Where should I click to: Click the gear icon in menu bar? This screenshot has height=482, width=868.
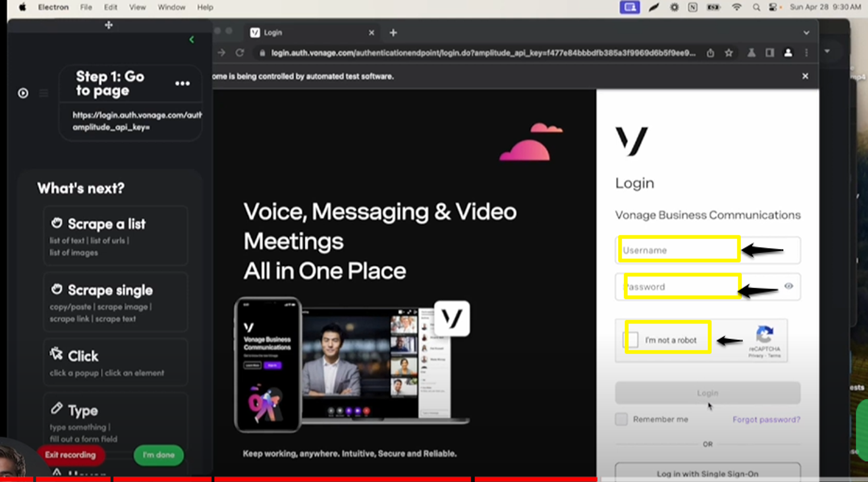click(x=674, y=7)
